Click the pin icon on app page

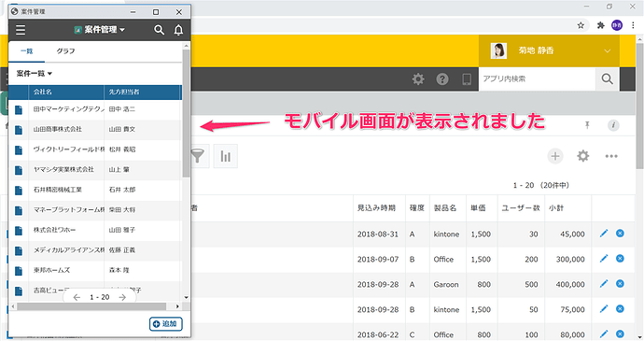(587, 125)
